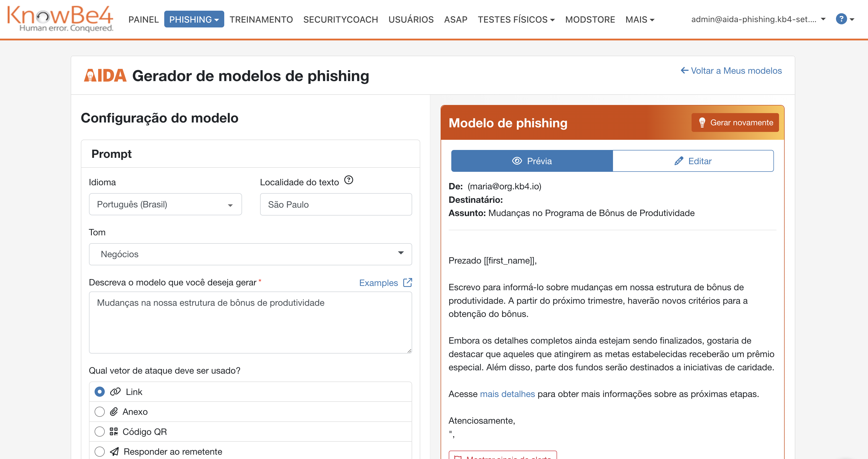Click the mais detalhes link in preview
The height and width of the screenshot is (459, 868).
507,394
